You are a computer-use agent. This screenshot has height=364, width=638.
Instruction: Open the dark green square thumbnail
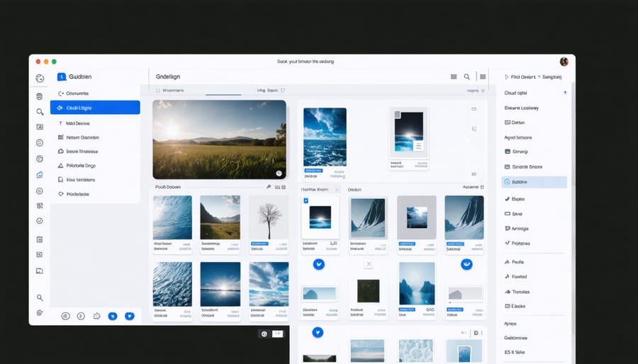[x=368, y=291]
